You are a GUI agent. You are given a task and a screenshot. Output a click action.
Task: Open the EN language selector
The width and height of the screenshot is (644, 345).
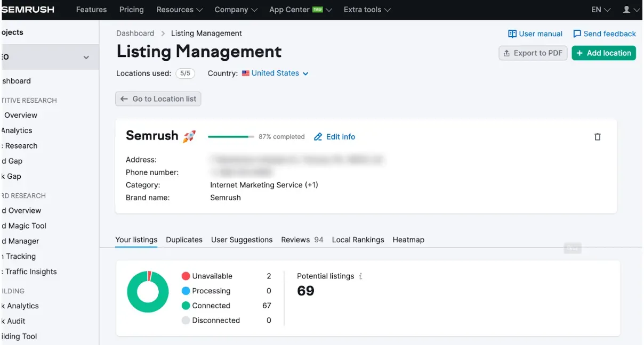[601, 10]
